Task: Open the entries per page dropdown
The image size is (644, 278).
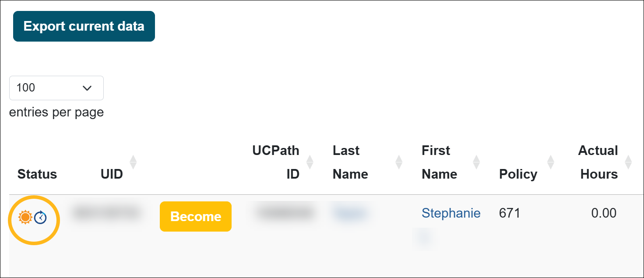Action: coord(56,88)
